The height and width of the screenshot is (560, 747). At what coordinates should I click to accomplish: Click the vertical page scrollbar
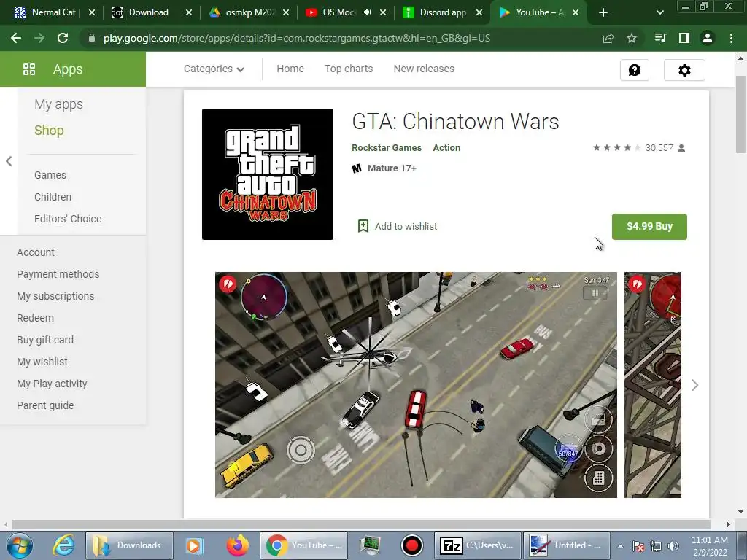pos(740,114)
